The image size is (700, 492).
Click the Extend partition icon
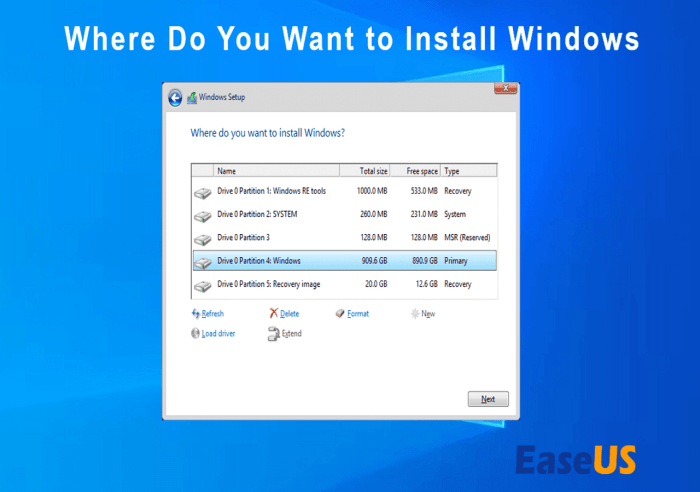pyautogui.click(x=273, y=333)
